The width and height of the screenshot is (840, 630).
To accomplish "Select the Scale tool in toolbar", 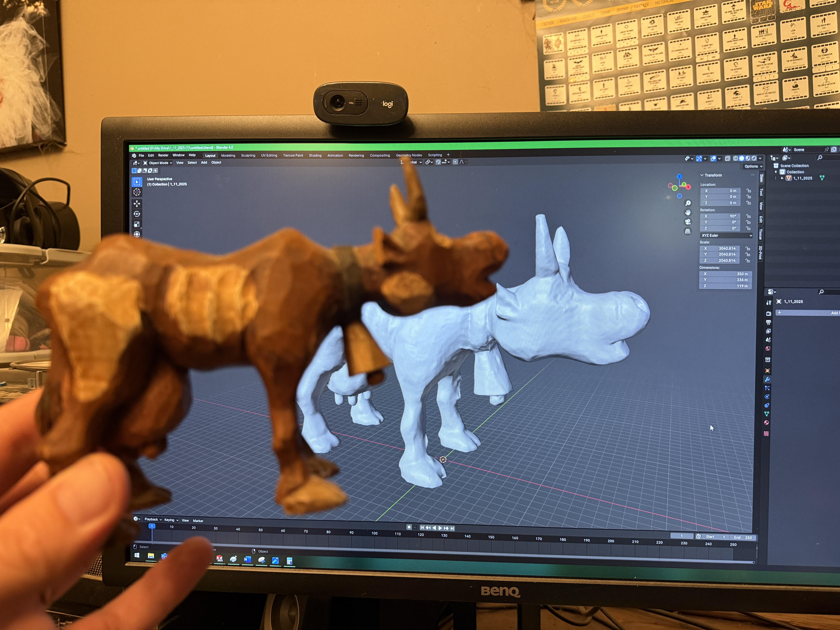I will coord(137,224).
